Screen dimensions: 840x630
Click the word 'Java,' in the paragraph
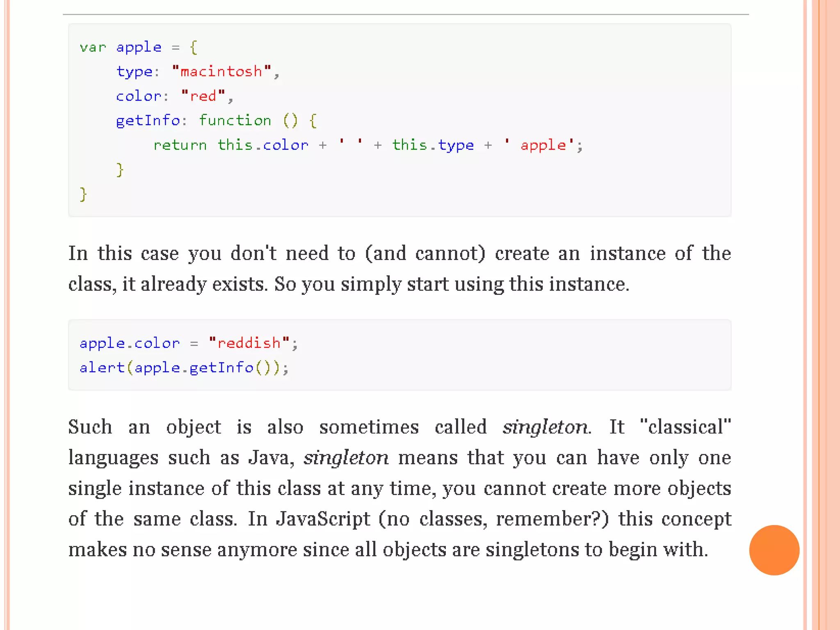click(x=271, y=458)
